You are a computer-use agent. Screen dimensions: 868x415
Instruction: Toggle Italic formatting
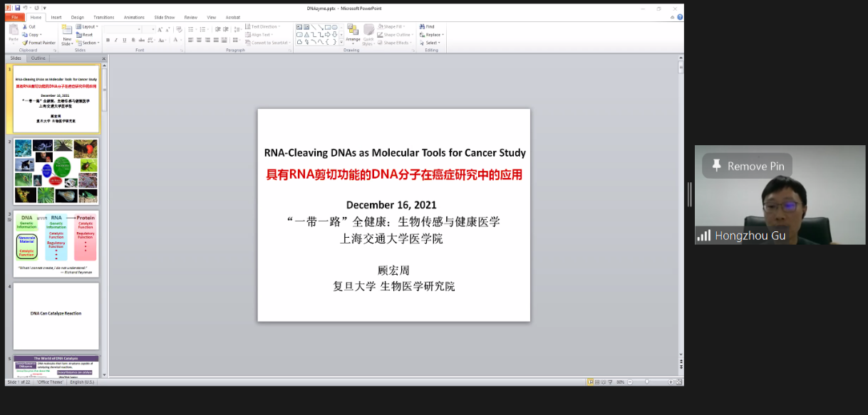116,40
